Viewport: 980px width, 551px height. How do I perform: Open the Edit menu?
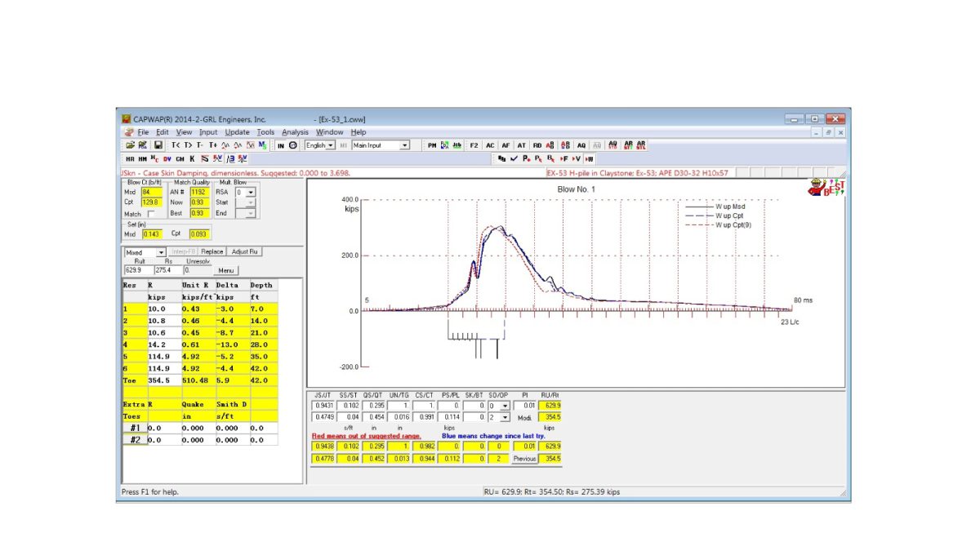click(x=163, y=132)
